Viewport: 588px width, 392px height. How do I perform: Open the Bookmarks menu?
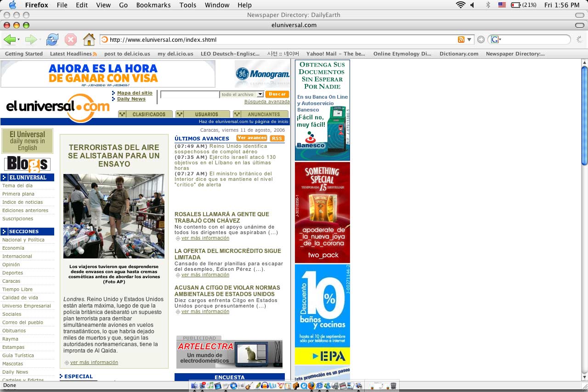(x=153, y=5)
